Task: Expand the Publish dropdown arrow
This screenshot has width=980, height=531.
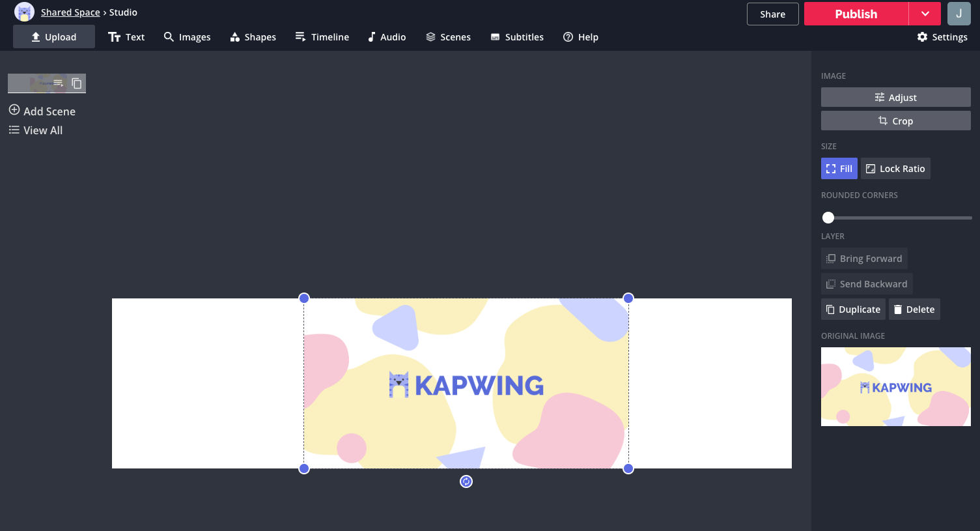Action: click(925, 13)
